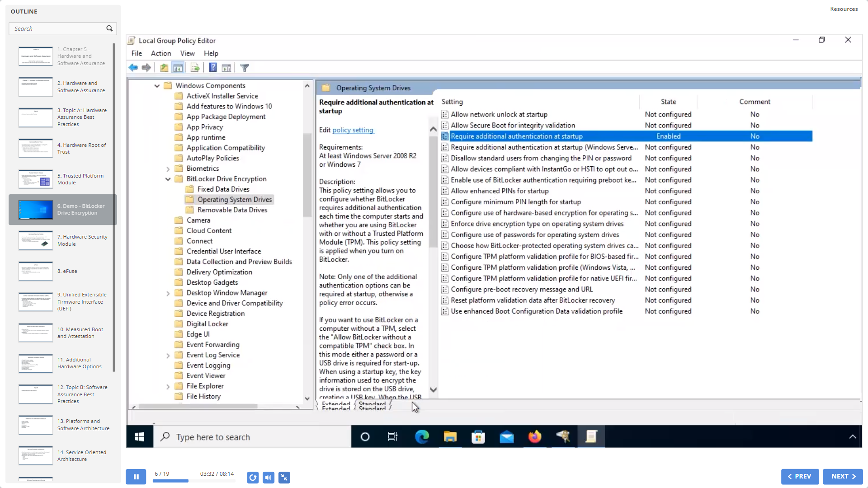Pause the video playback

136,477
